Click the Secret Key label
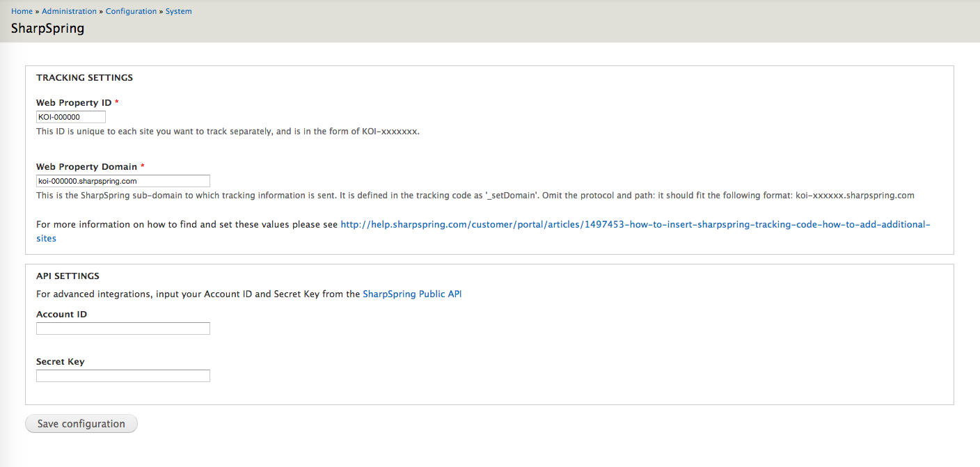This screenshot has width=980, height=467. [61, 361]
